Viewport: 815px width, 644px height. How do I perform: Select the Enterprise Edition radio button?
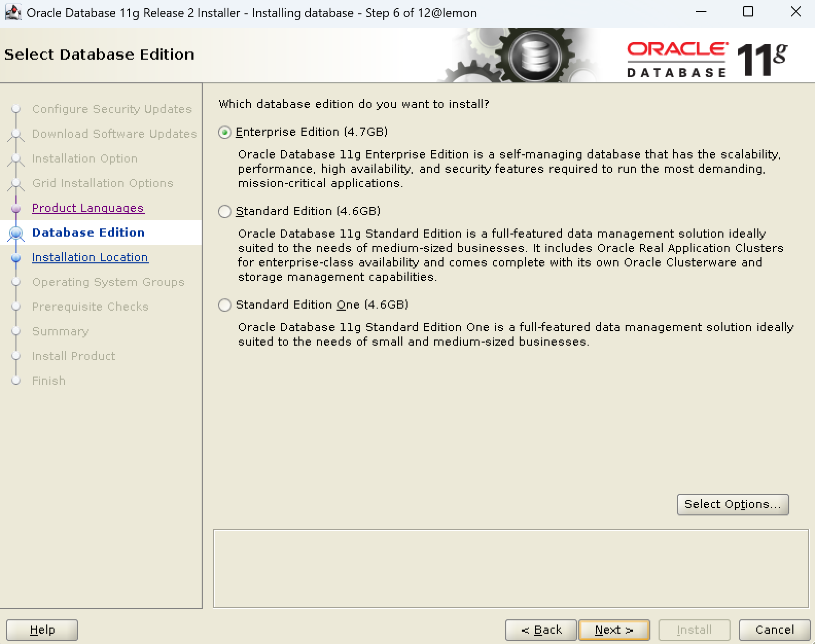[225, 132]
